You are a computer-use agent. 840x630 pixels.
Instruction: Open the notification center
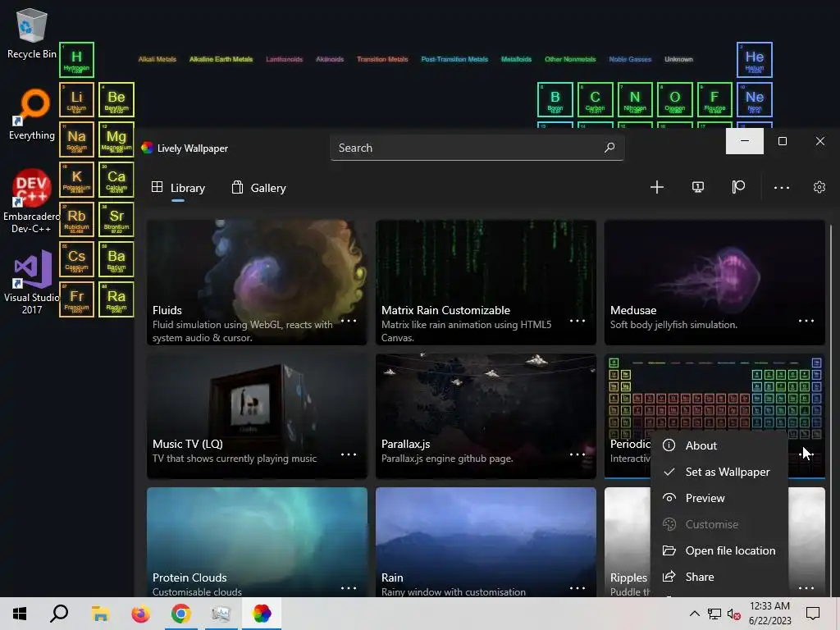point(813,614)
